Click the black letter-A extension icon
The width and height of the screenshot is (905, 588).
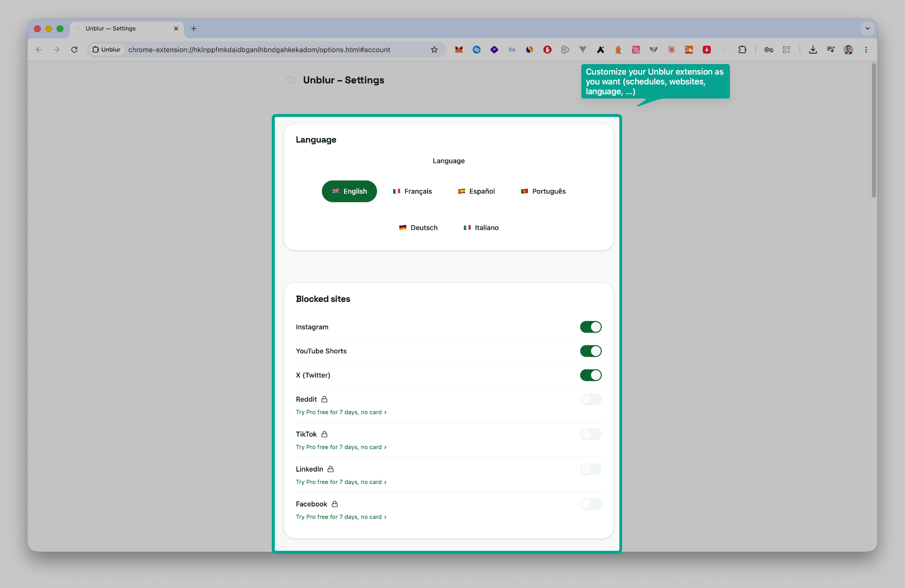601,49
